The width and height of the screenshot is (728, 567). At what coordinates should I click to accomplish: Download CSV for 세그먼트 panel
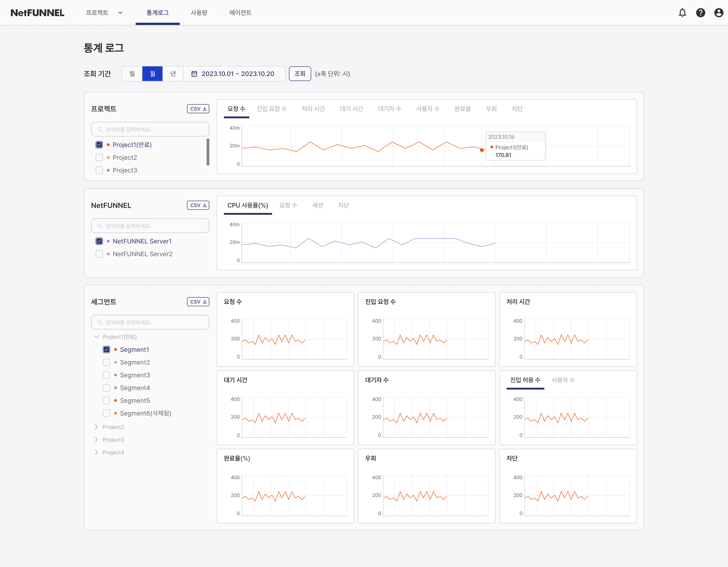click(198, 302)
